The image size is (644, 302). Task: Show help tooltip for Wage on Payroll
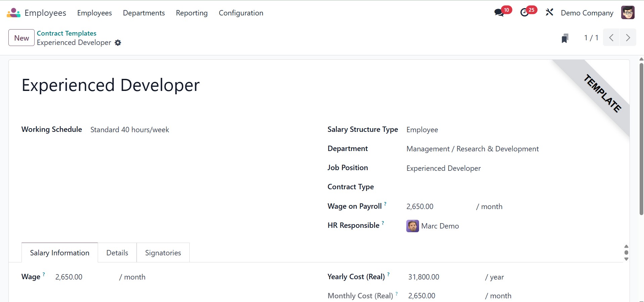click(385, 204)
